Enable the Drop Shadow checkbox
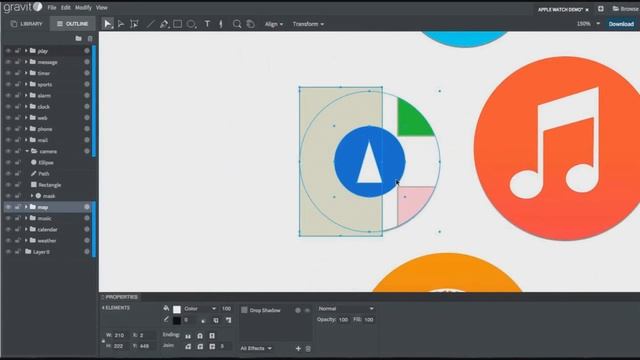 click(x=244, y=310)
